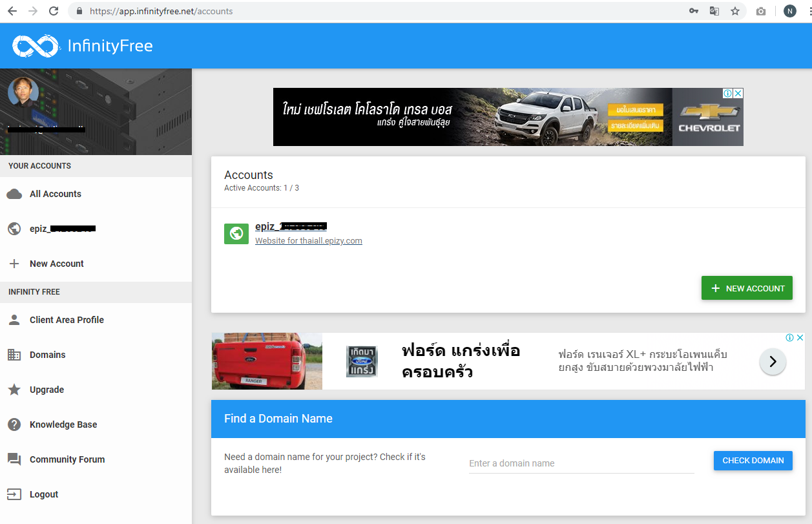The width and height of the screenshot is (812, 524).
Task: Open Client Area Profile page
Action: [67, 320]
